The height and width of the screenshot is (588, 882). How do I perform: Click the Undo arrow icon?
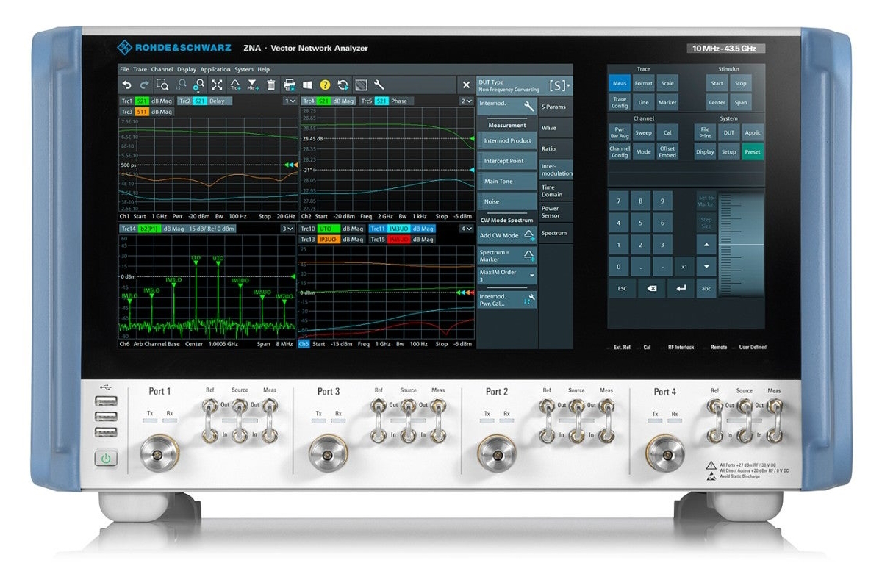coord(126,85)
